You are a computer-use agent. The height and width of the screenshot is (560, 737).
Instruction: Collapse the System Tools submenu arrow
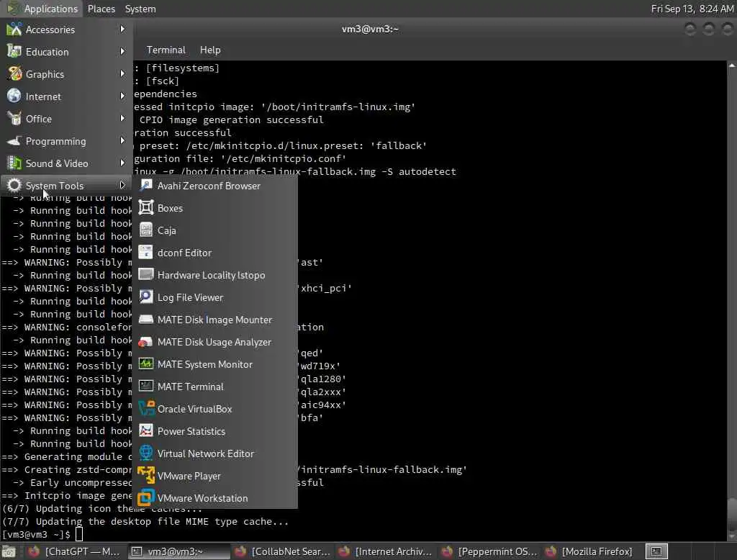point(122,185)
